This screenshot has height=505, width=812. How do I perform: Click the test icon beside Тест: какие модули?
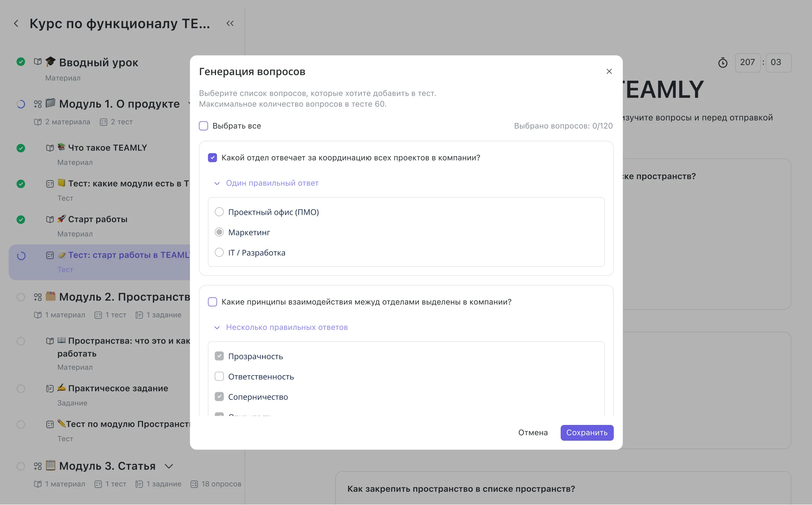coord(50,184)
